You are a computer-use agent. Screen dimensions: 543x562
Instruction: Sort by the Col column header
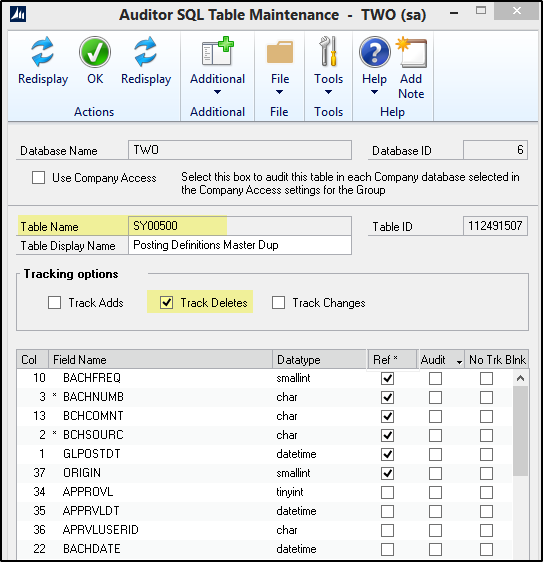[33, 359]
